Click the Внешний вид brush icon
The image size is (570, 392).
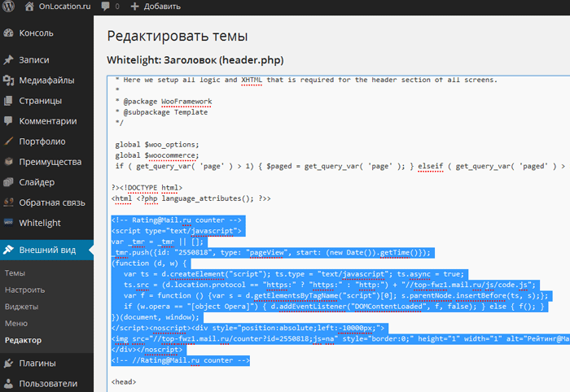pyautogui.click(x=8, y=250)
